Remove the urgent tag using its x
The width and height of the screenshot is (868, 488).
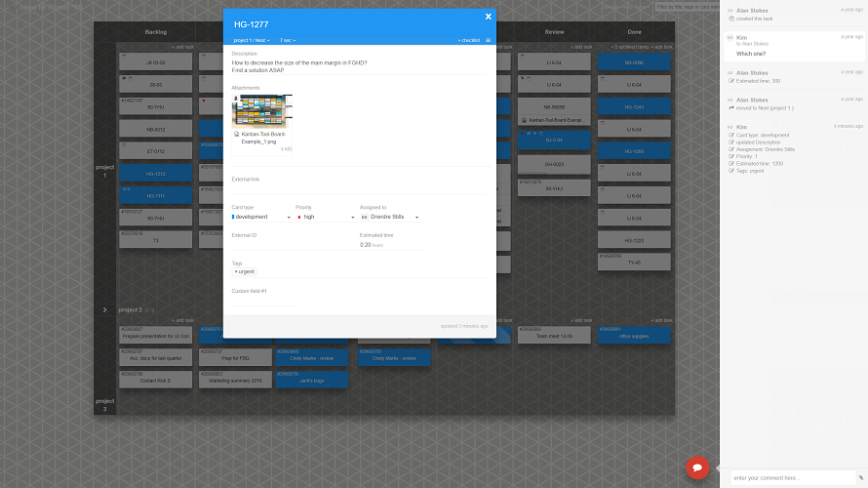pyautogui.click(x=236, y=271)
